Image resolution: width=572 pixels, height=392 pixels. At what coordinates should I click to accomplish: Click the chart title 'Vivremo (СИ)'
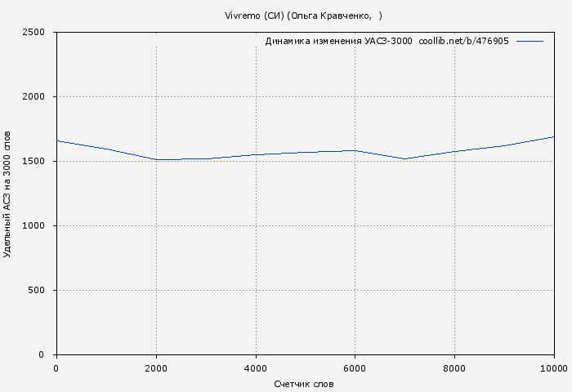(x=253, y=16)
